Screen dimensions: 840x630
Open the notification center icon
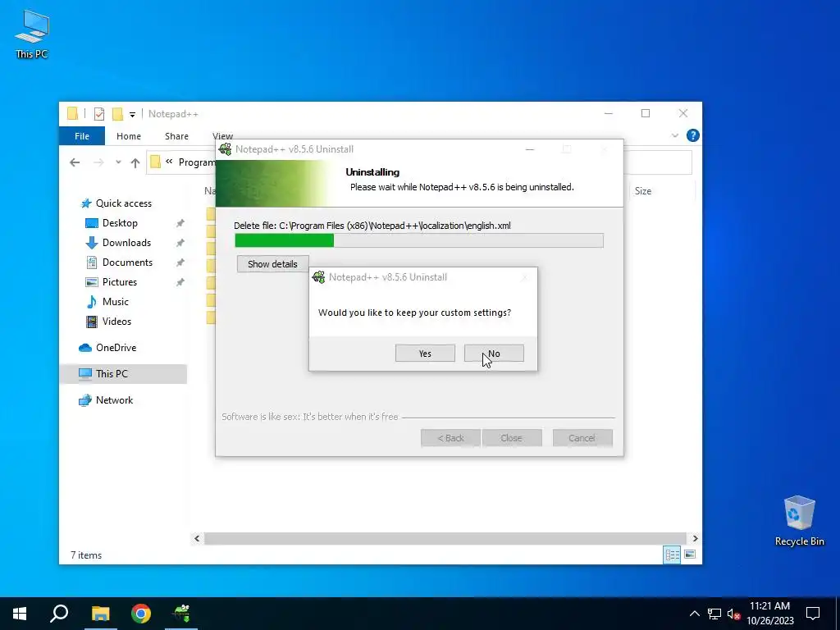pyautogui.click(x=813, y=614)
